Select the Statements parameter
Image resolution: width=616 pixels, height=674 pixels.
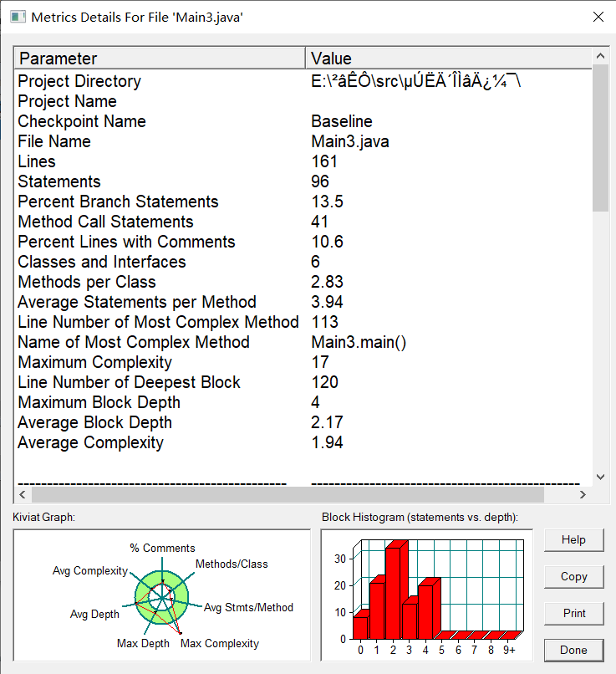[x=59, y=181]
